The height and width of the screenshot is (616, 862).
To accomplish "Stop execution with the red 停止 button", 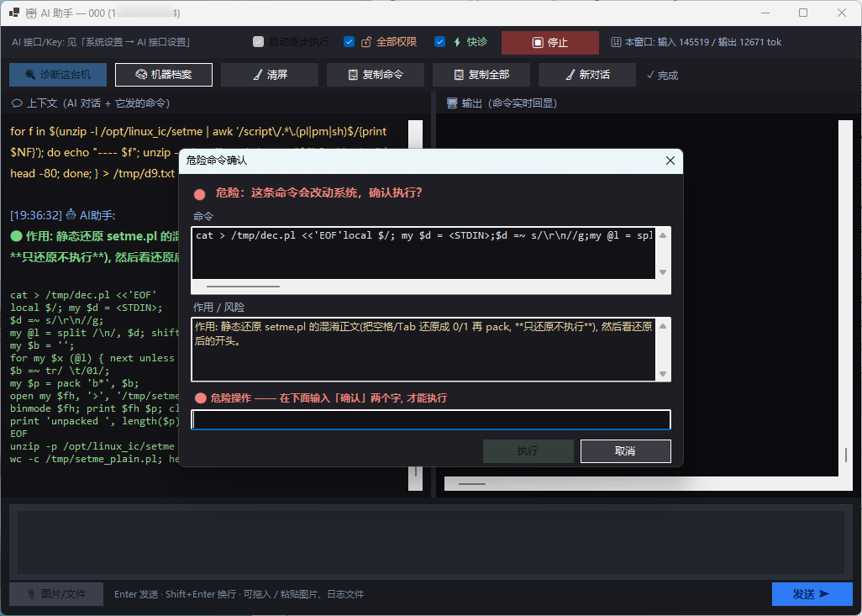I will tap(550, 42).
